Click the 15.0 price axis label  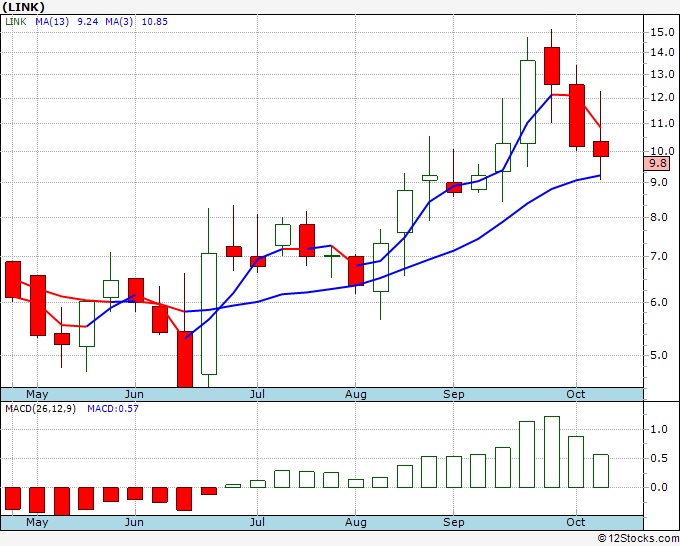coord(662,32)
